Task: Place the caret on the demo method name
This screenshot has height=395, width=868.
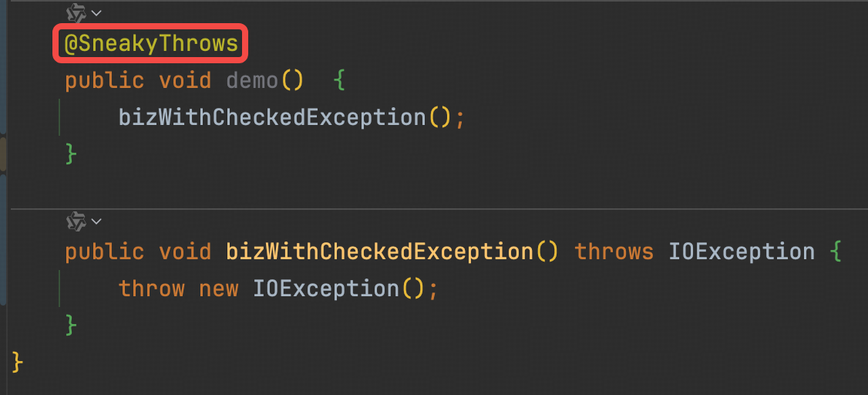Action: click(x=252, y=81)
